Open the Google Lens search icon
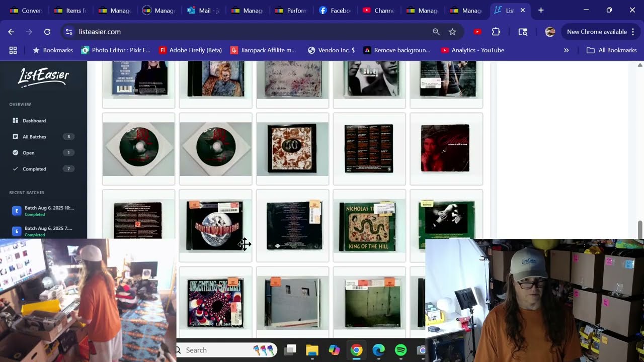Viewport: 644px width, 362px height. click(x=523, y=32)
